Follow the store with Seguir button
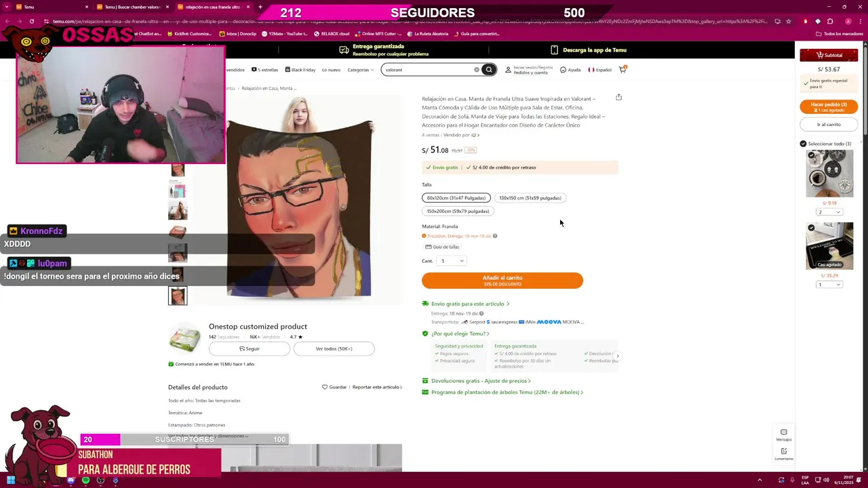Viewport: 868px width, 488px height. [x=250, y=348]
